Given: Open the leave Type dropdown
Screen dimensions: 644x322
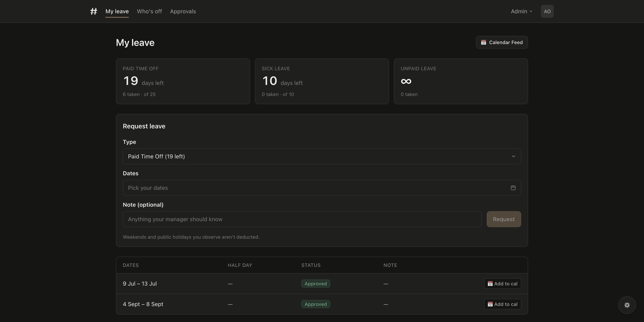Looking at the screenshot, I should (322, 156).
